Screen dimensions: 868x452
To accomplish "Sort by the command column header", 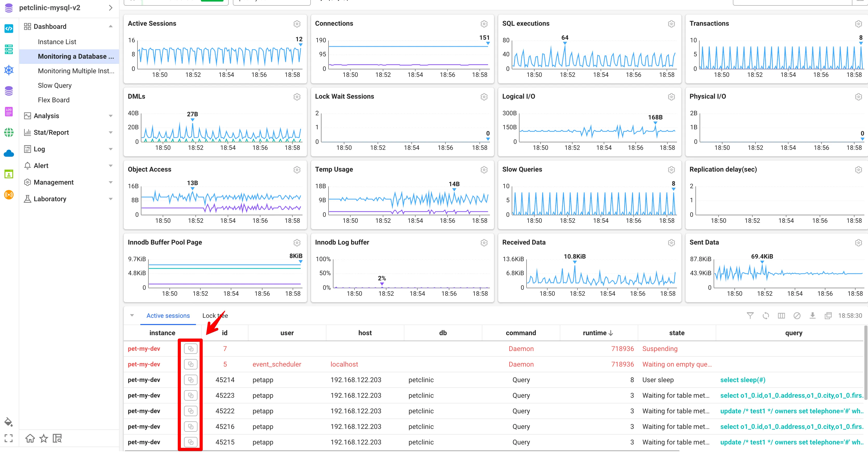I will tap(521, 333).
